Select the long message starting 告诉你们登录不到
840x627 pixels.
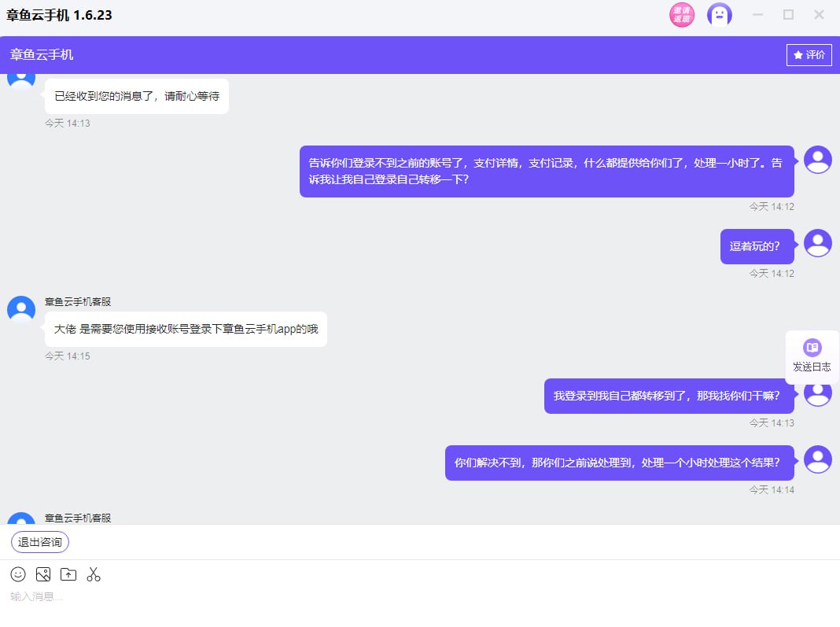(547, 172)
